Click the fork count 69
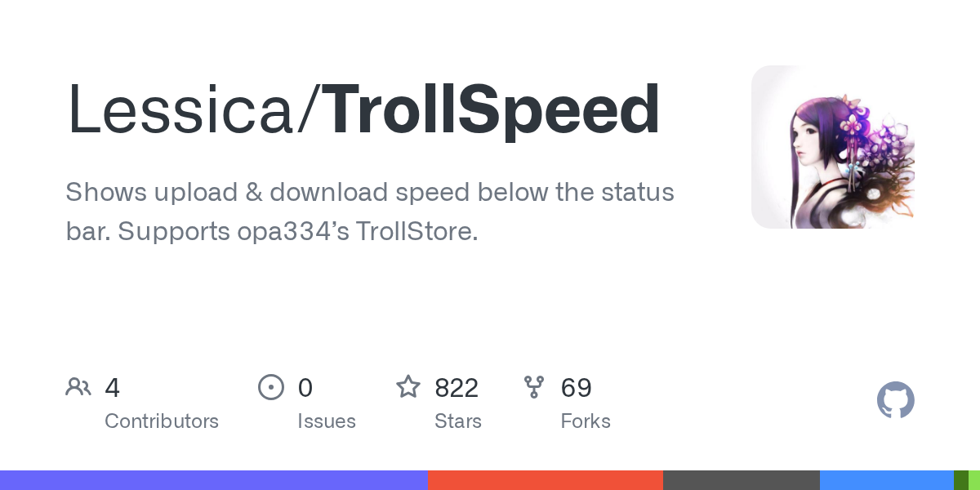This screenshot has height=490, width=980. [577, 388]
